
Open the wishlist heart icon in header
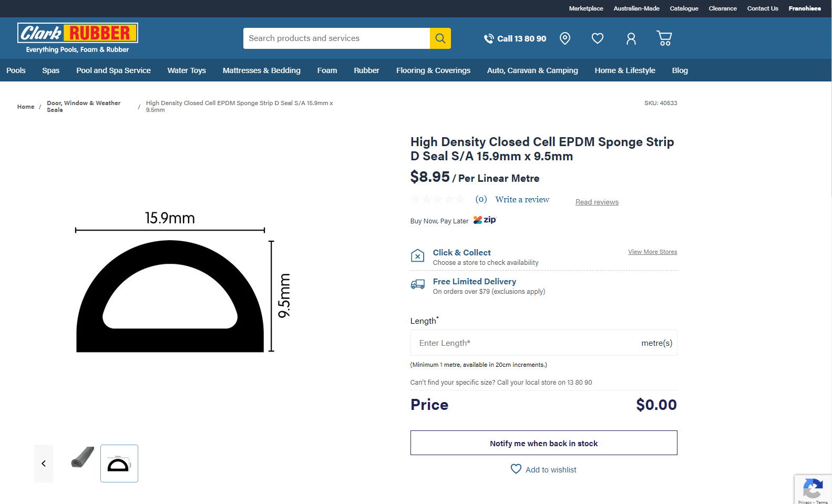click(598, 38)
